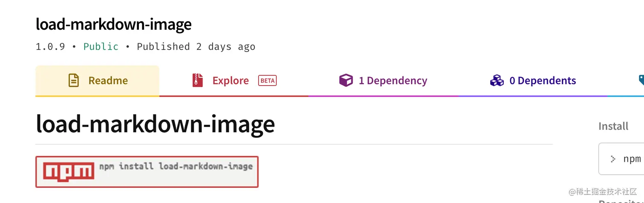Screen dimensions: 644x203
Task: Click the Readme tab document icon
Action: click(74, 80)
